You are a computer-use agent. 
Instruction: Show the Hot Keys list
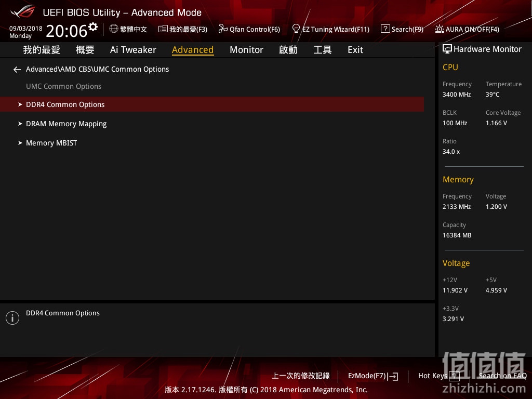tap(433, 376)
